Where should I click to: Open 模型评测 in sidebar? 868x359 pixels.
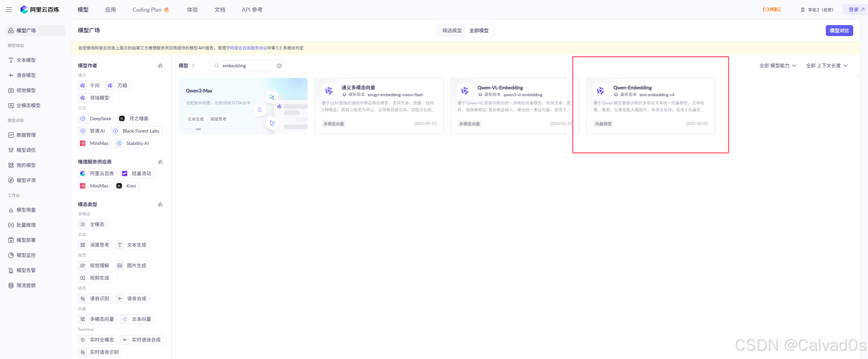(x=35, y=180)
